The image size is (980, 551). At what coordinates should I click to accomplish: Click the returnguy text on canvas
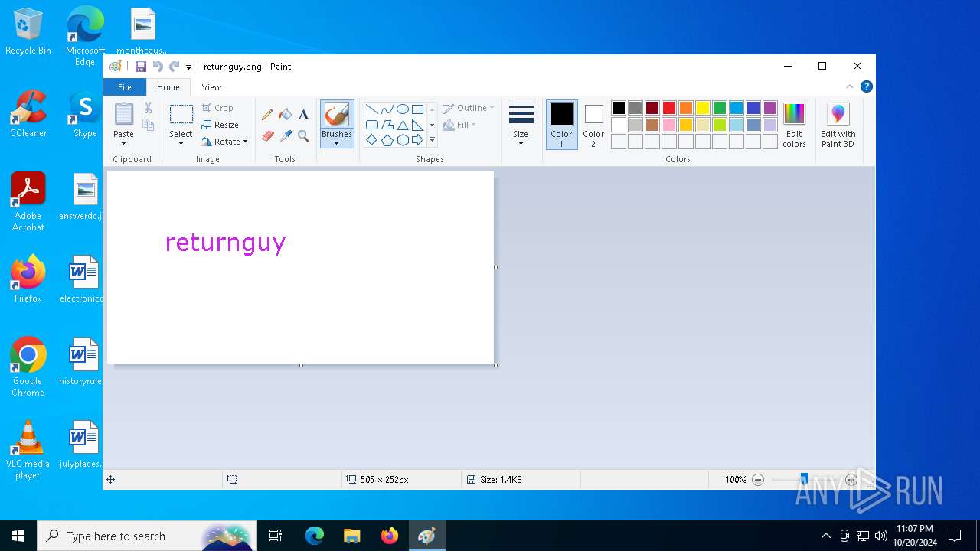(x=225, y=243)
